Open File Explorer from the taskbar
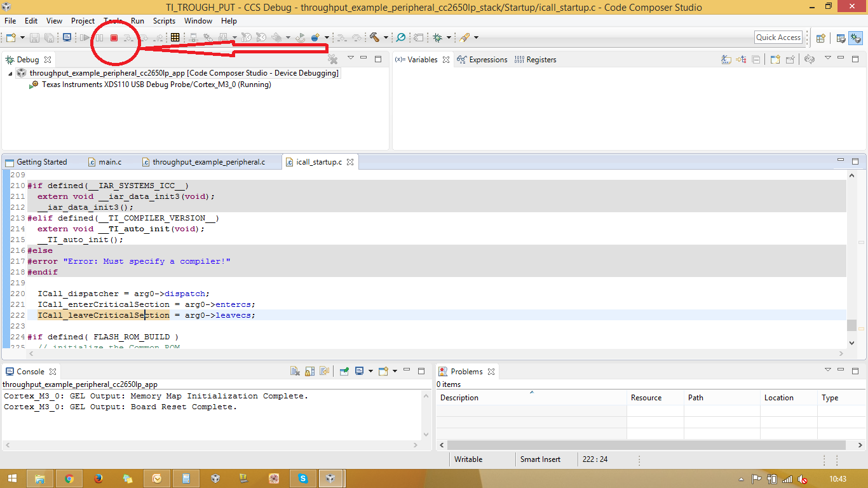This screenshot has width=868, height=488. [39, 478]
